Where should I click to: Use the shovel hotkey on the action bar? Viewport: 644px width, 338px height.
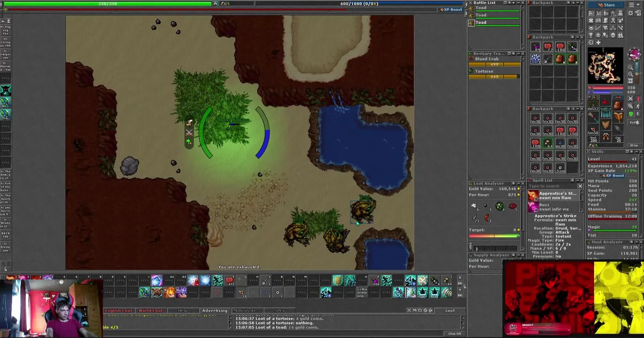[265, 280]
